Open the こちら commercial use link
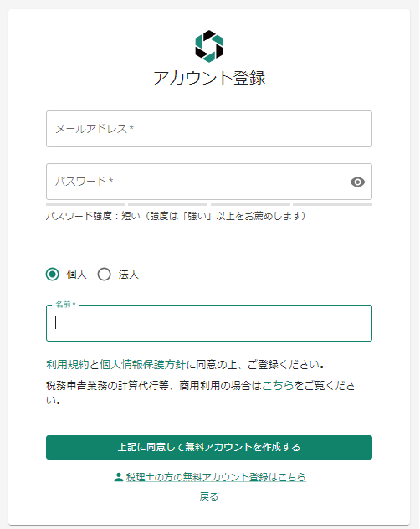Screen dimensions: 420x529 click(278, 385)
